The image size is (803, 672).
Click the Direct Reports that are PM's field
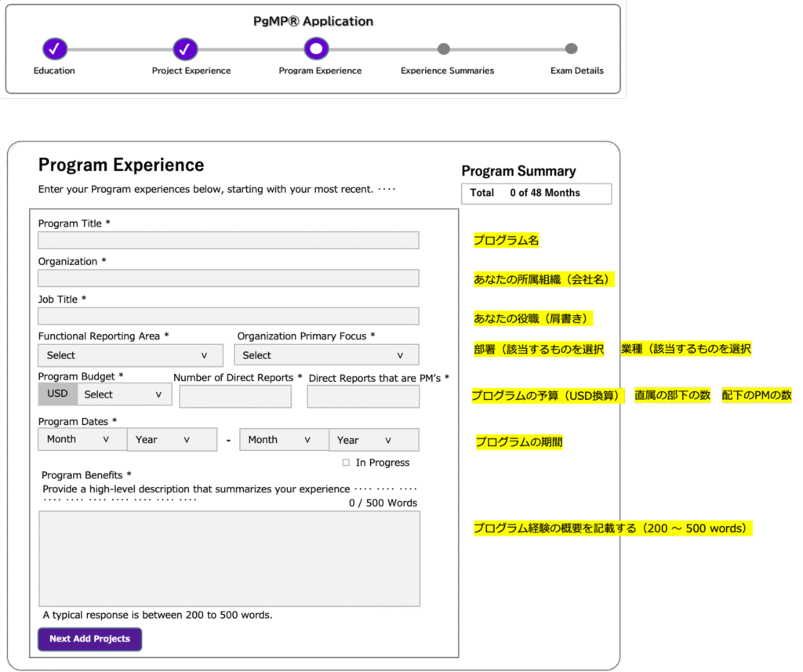(x=363, y=397)
